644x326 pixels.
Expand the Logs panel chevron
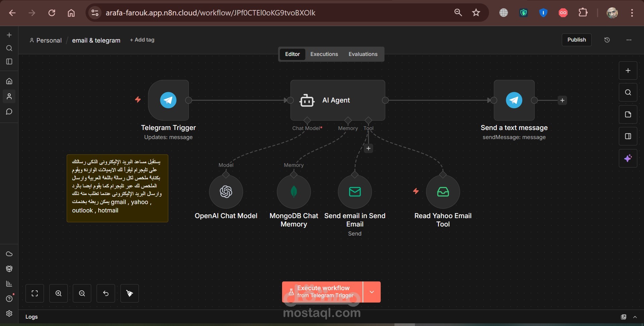[635, 317]
